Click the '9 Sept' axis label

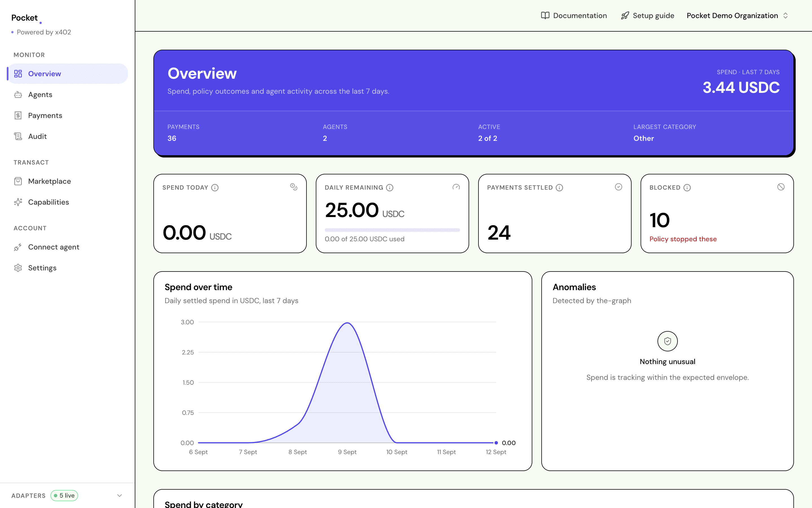coord(347,452)
